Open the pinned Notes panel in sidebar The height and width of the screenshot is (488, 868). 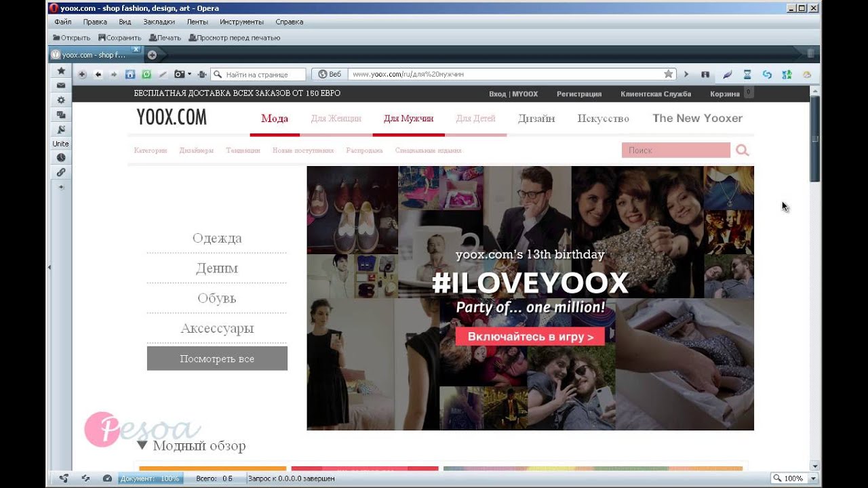(61, 129)
